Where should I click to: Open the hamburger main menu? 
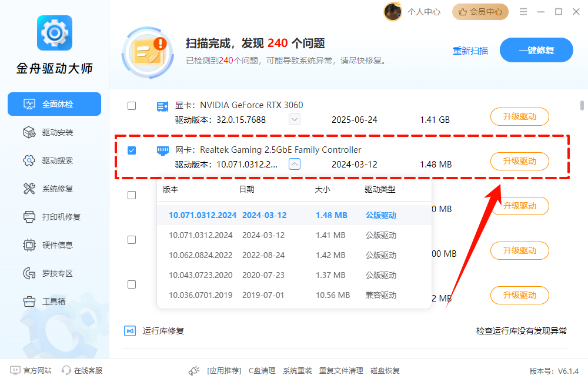523,12
